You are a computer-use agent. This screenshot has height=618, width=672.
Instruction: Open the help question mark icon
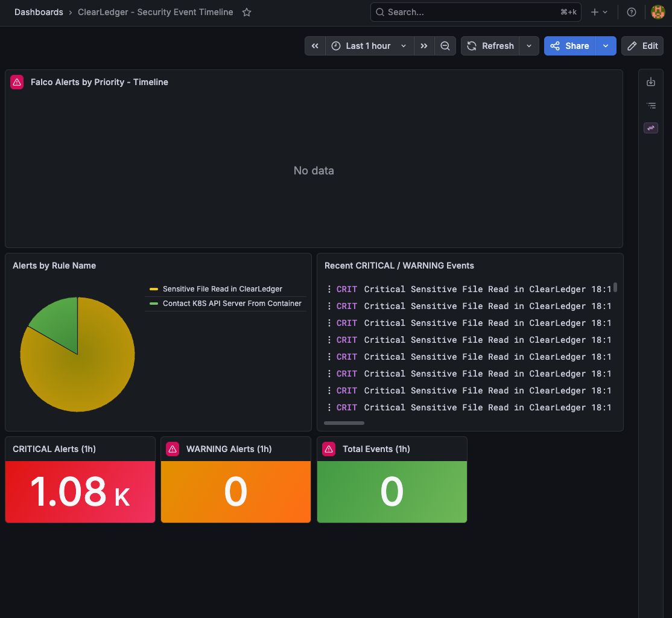632,12
